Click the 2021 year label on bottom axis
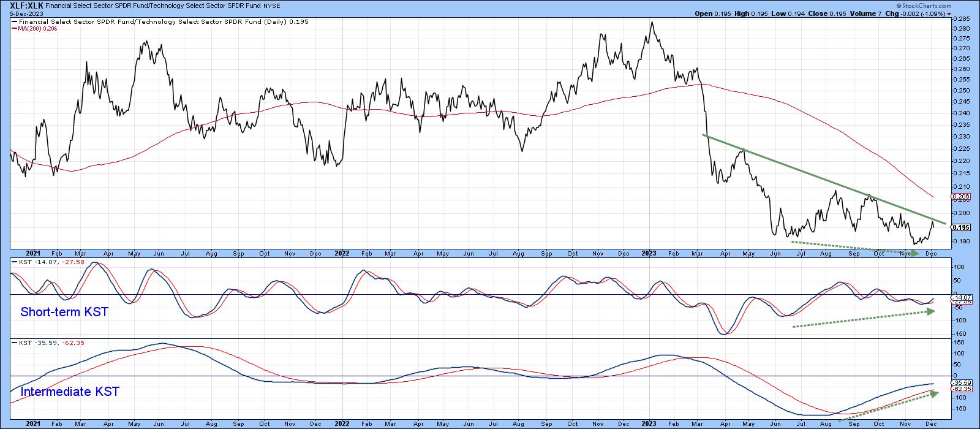Screen dimensions: 980x429 coord(32,423)
